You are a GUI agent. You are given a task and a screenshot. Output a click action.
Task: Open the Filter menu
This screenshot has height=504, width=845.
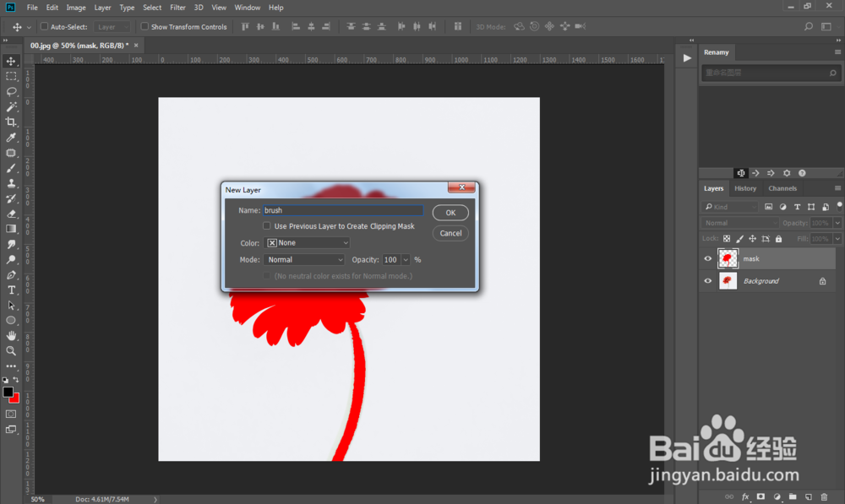[x=177, y=8]
